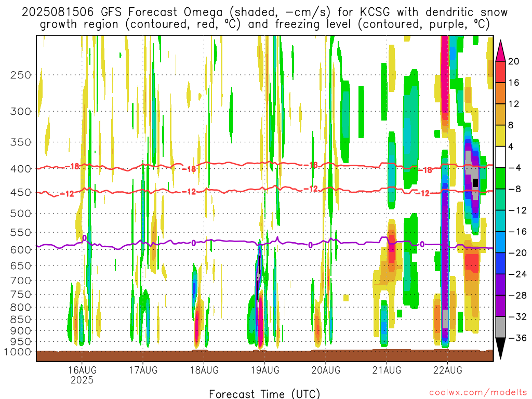The height and width of the screenshot is (399, 532).
Task: Click the 800 pressure level label
Action: point(21,308)
